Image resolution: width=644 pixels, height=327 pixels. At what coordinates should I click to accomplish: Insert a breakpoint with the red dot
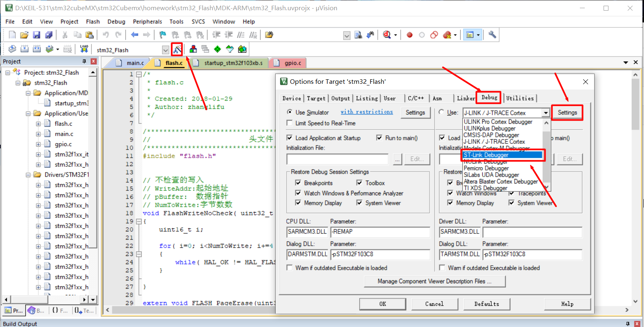tap(410, 35)
